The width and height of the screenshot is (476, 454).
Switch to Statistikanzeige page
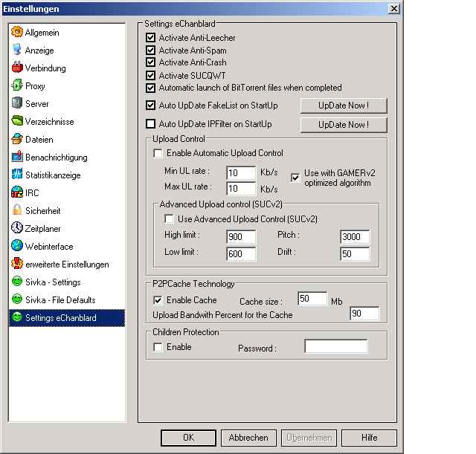[67, 175]
